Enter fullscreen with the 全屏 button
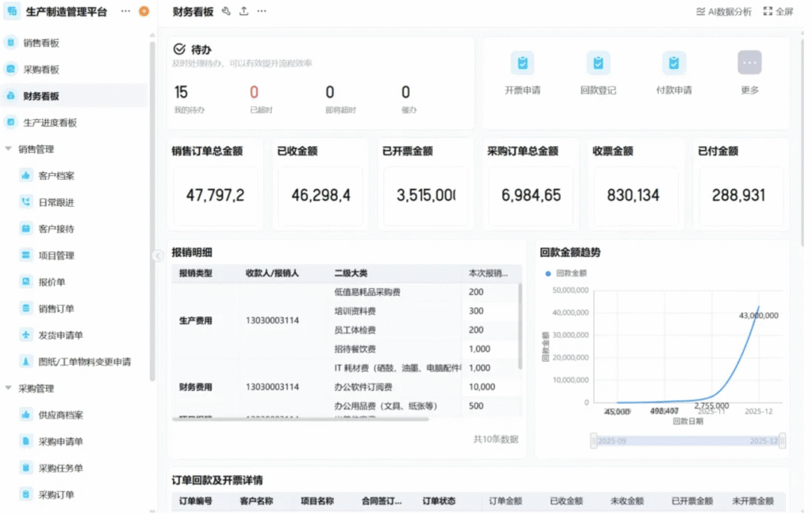812x514 pixels. [778, 12]
